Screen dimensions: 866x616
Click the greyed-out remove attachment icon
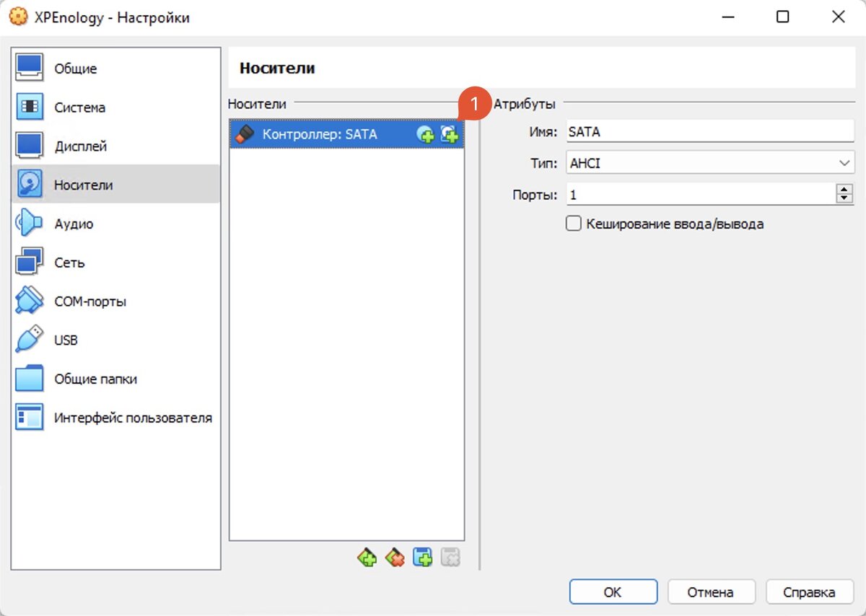point(450,557)
